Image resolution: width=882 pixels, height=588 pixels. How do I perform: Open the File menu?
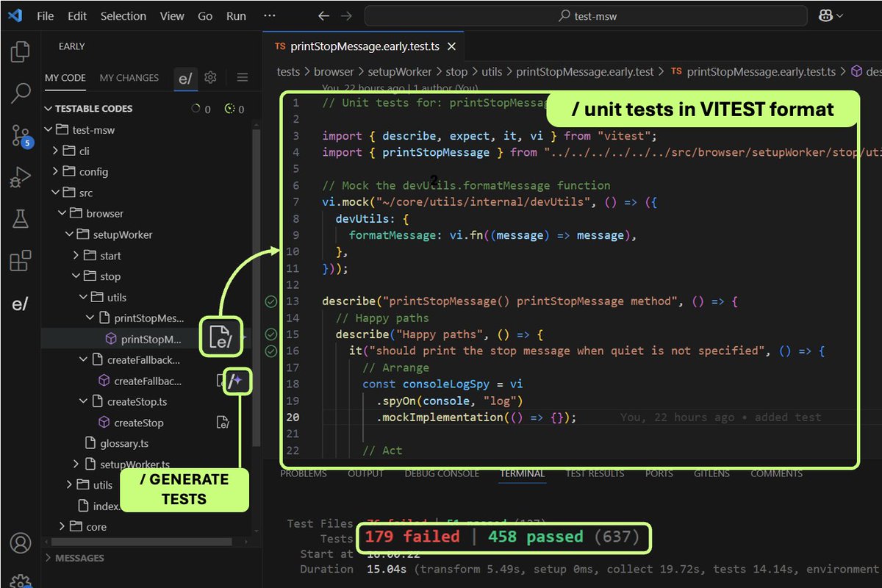tap(46, 15)
